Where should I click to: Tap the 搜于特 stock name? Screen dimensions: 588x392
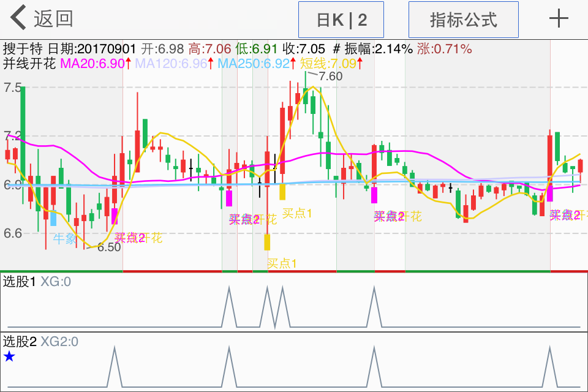click(23, 49)
